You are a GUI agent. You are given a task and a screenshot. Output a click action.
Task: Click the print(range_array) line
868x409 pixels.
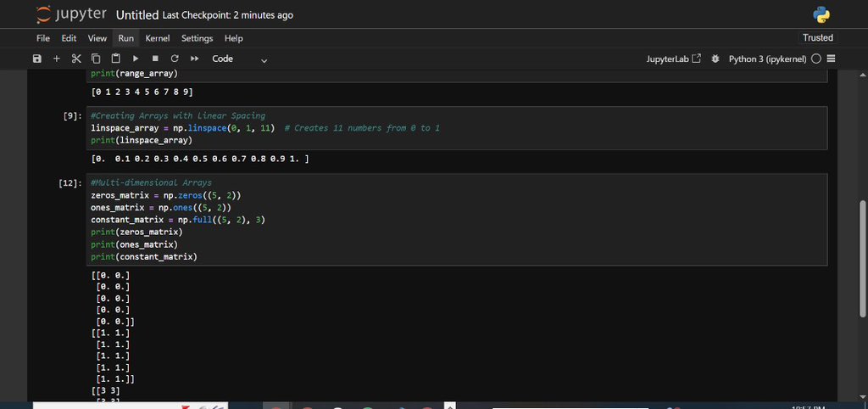point(135,74)
